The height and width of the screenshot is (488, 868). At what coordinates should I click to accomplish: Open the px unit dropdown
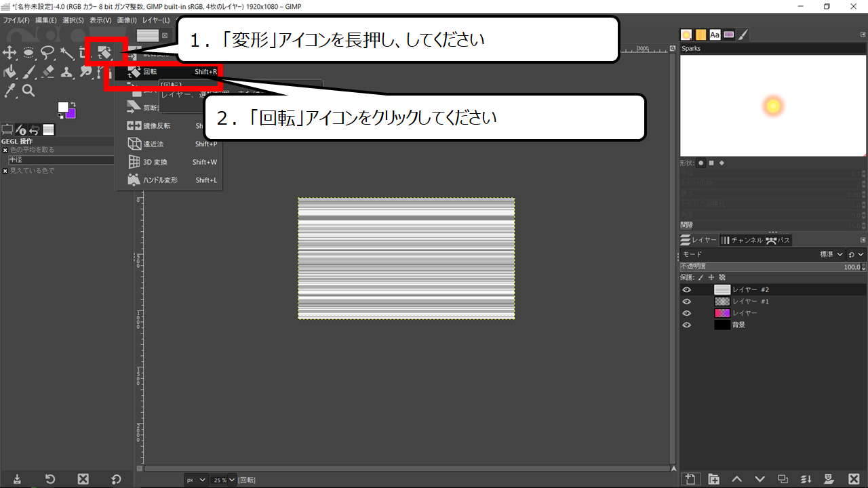tap(196, 480)
